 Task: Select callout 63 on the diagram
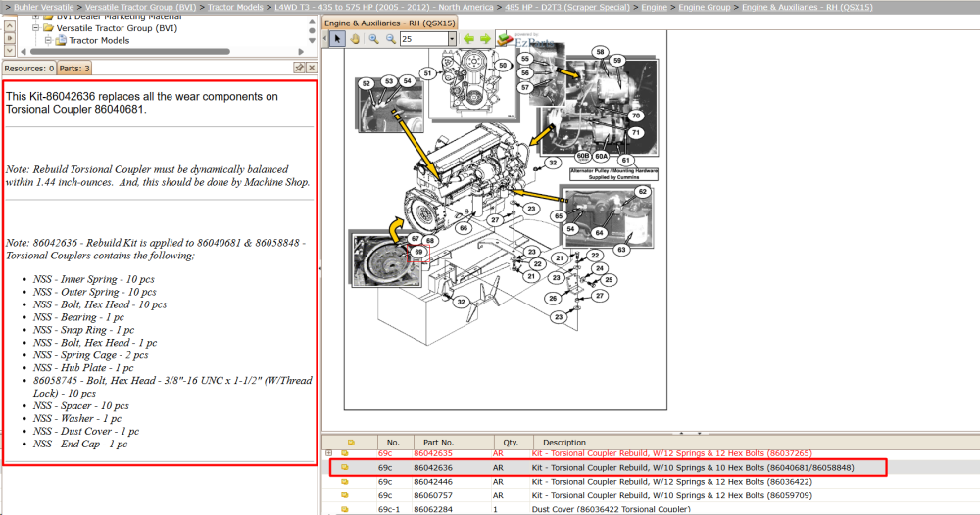621,250
